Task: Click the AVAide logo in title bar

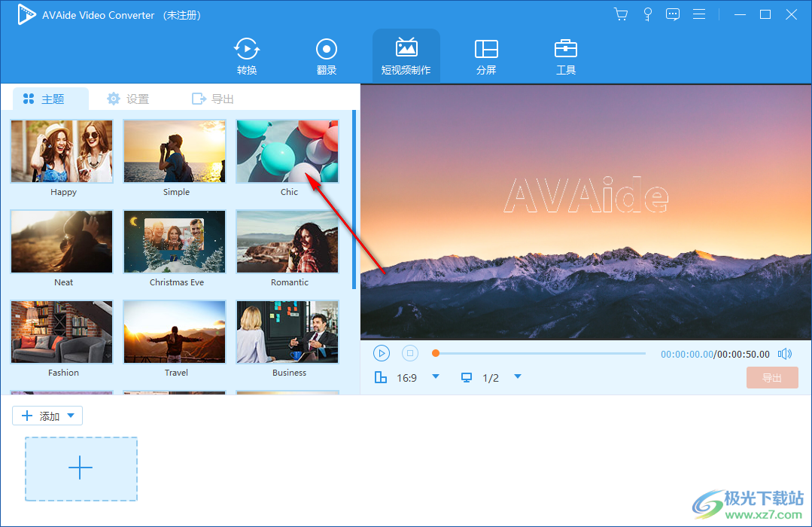Action: [x=26, y=14]
